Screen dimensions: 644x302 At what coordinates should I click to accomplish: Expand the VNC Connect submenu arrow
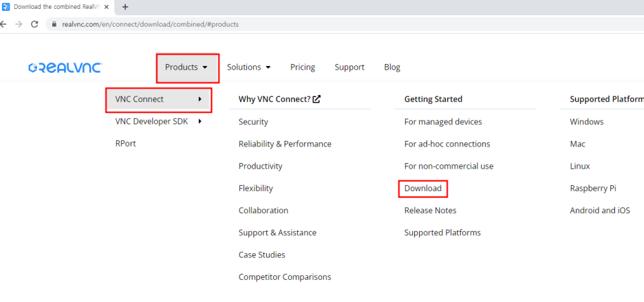[x=200, y=99]
